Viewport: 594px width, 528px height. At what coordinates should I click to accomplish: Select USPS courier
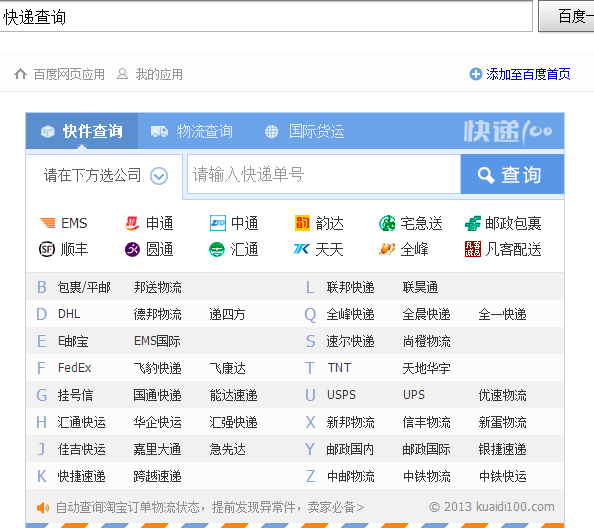pyautogui.click(x=341, y=395)
